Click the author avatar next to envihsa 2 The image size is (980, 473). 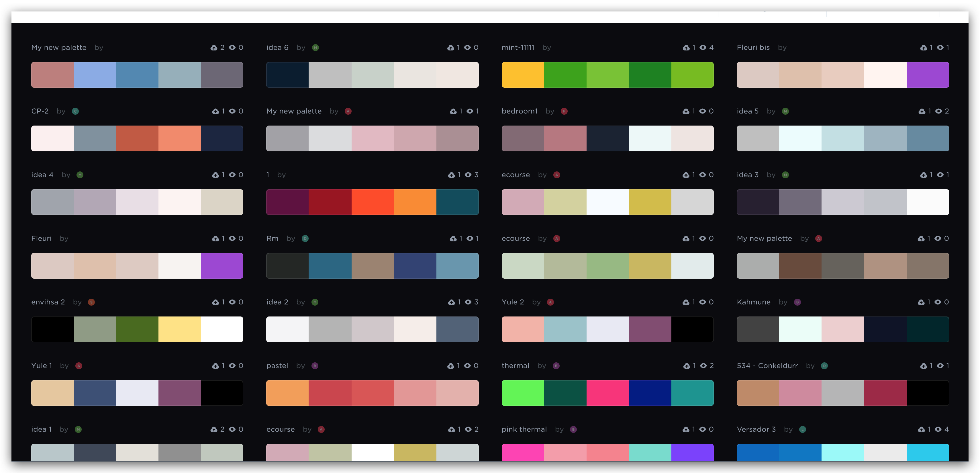pyautogui.click(x=91, y=302)
